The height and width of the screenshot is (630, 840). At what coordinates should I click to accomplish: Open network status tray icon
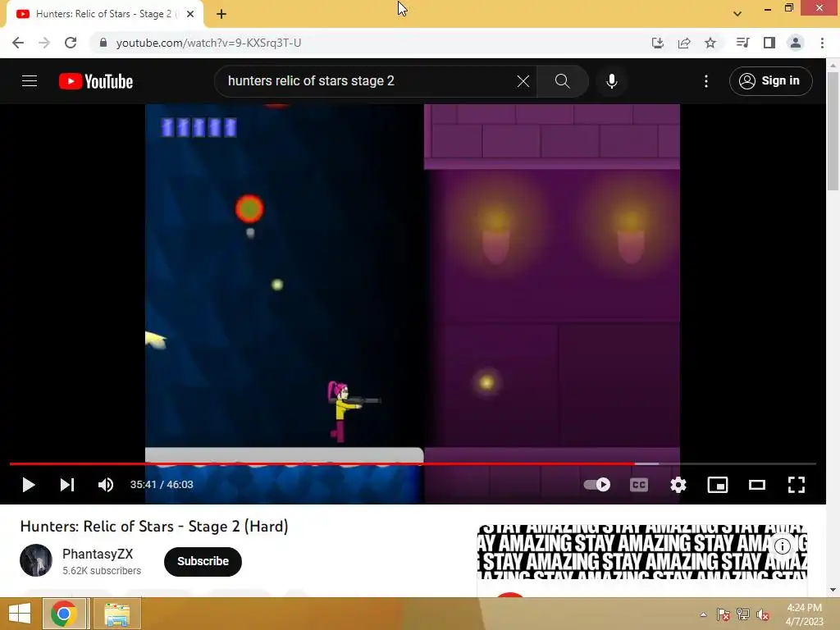click(743, 614)
